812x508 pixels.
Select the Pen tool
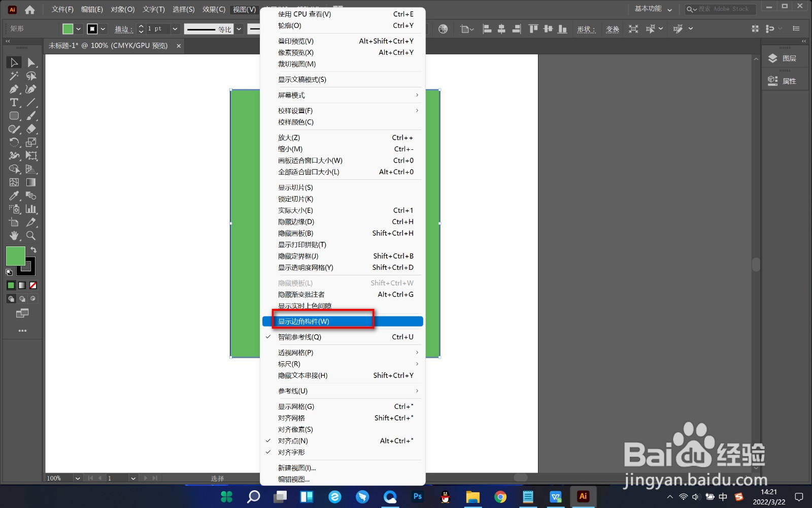[x=14, y=89]
